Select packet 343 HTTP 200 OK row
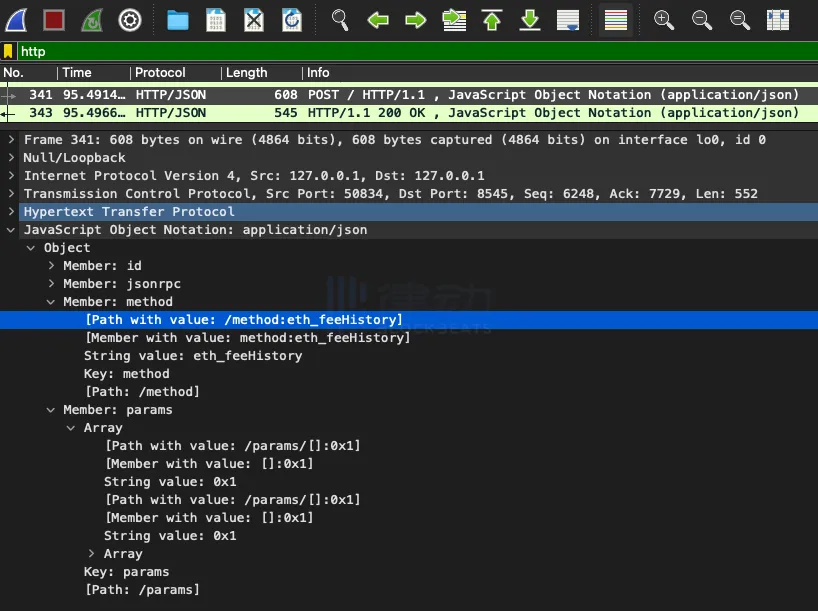Viewport: 818px width, 611px height. [400, 113]
